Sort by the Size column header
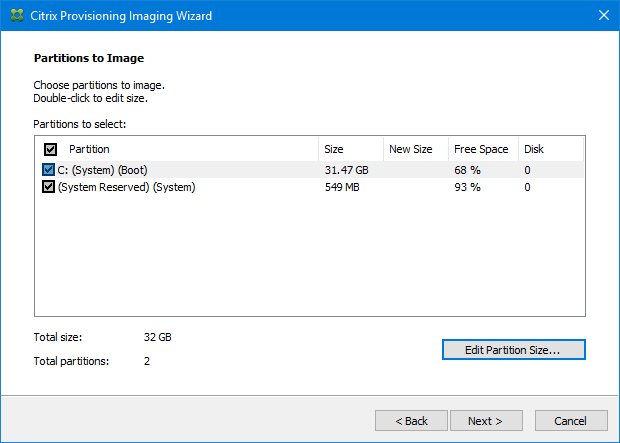The height and width of the screenshot is (443, 620). [x=351, y=149]
